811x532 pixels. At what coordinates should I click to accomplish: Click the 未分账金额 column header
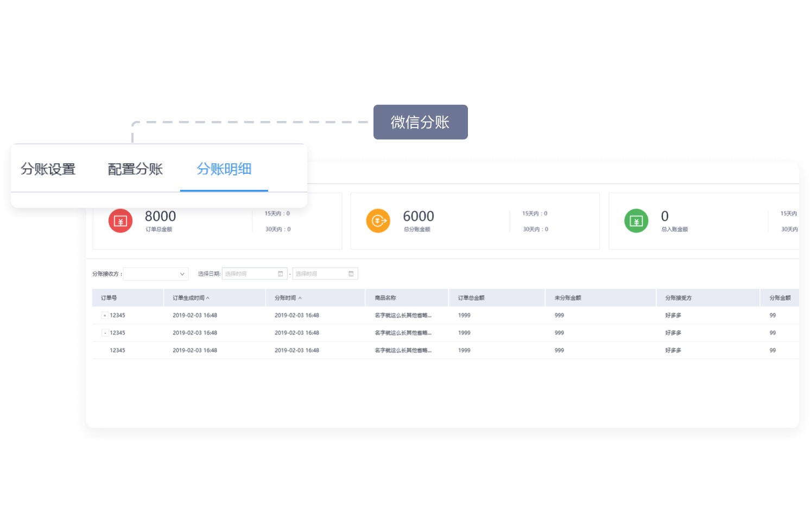pos(568,298)
